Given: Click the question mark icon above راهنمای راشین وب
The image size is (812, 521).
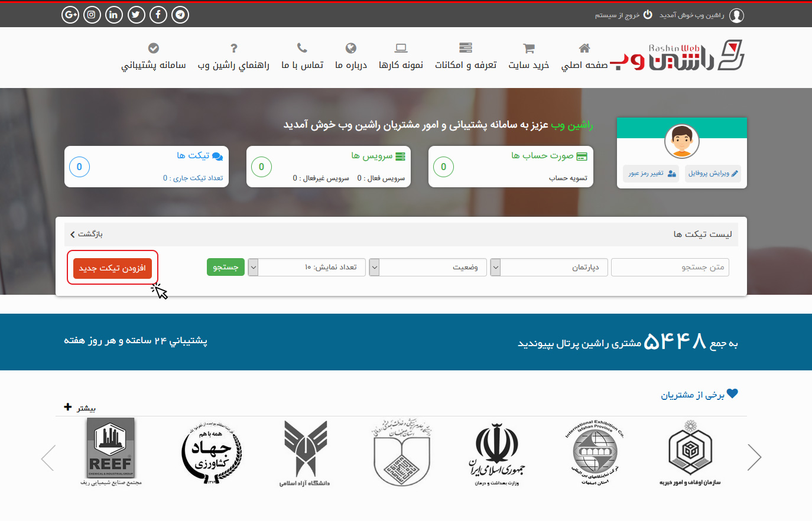Looking at the screenshot, I should click(x=234, y=48).
